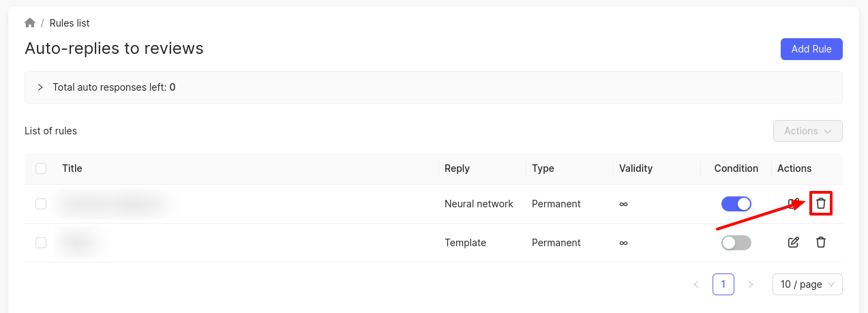Screen dimensions: 868x313
Task: Open Rules list breadcrumb link
Action: [x=70, y=23]
